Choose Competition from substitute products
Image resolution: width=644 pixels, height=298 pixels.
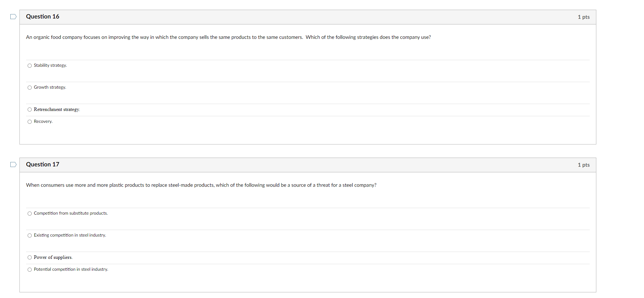point(29,213)
